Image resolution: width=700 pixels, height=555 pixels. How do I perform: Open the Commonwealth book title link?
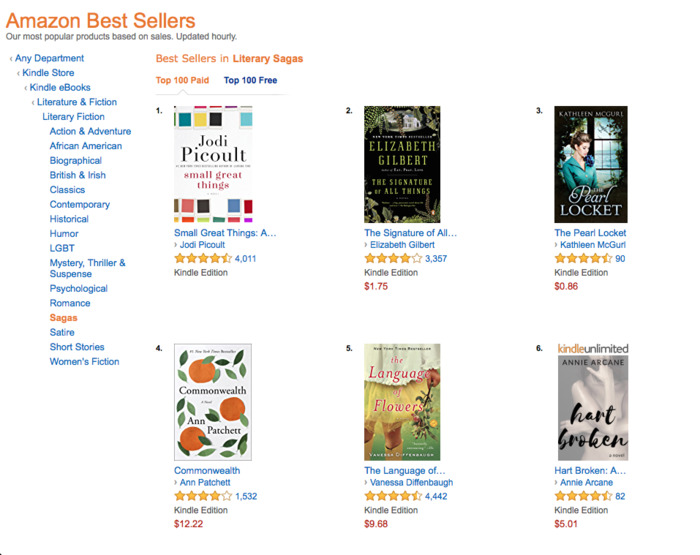tap(207, 470)
